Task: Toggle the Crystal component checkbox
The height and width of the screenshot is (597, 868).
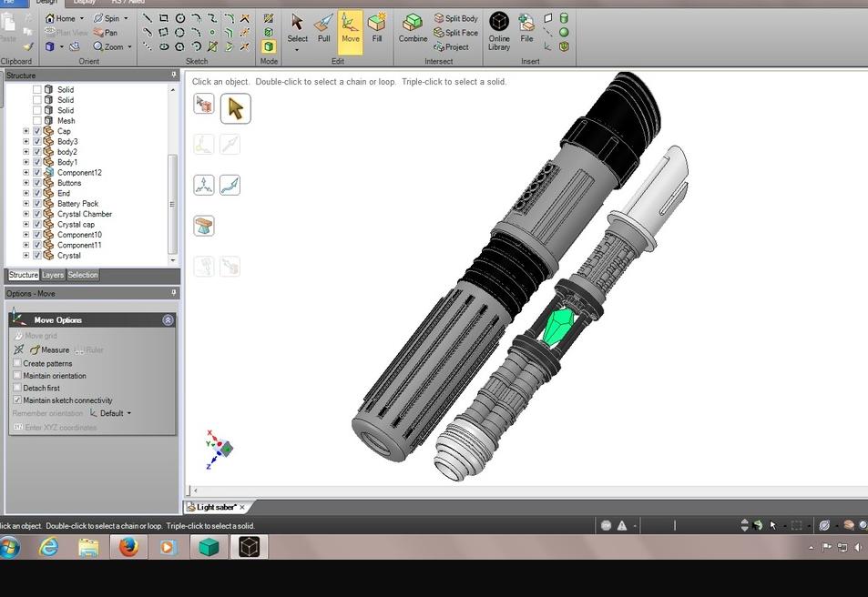Action: [x=37, y=256]
